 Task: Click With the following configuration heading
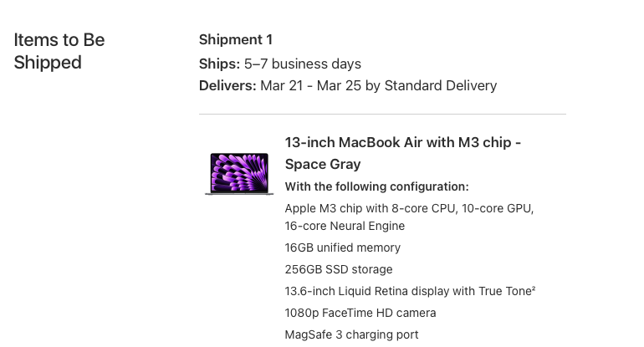(x=376, y=186)
